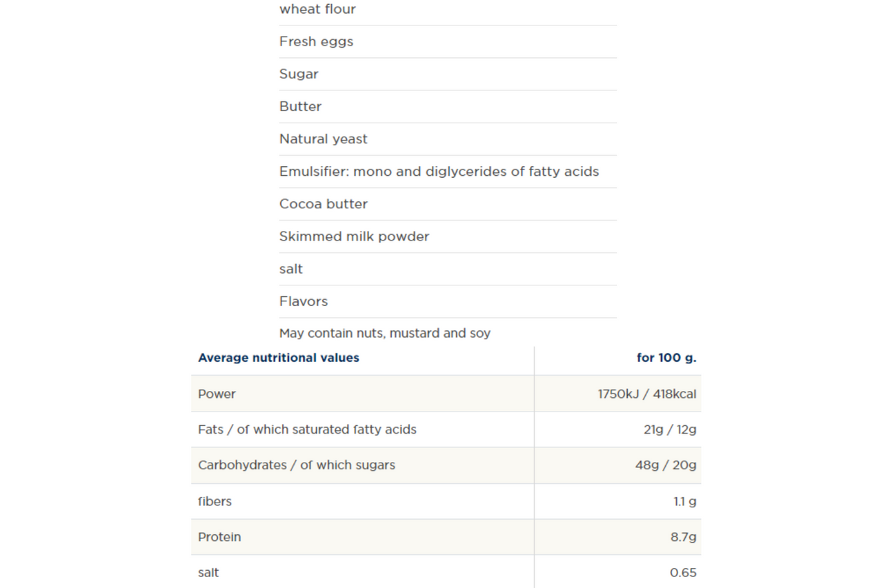Select the Flavors ingredient row
The height and width of the screenshot is (588, 883).
click(448, 301)
